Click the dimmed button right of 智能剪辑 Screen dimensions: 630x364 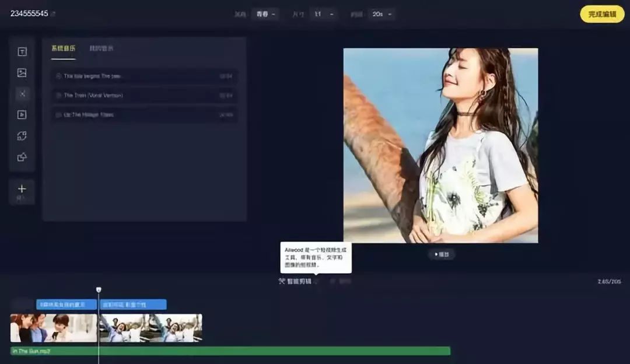point(341,281)
